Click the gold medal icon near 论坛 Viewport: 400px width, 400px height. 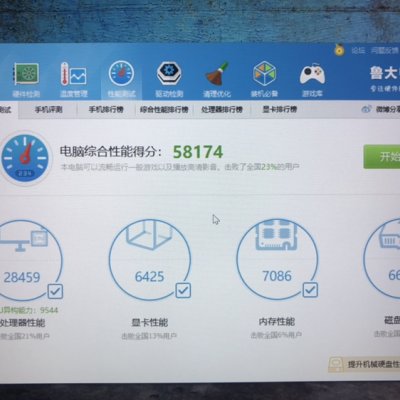339,51
